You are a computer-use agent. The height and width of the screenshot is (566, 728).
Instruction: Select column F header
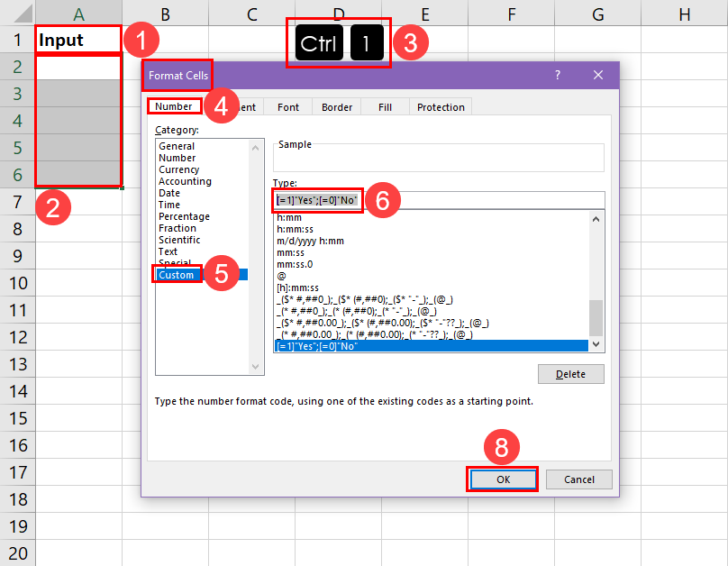511,14
